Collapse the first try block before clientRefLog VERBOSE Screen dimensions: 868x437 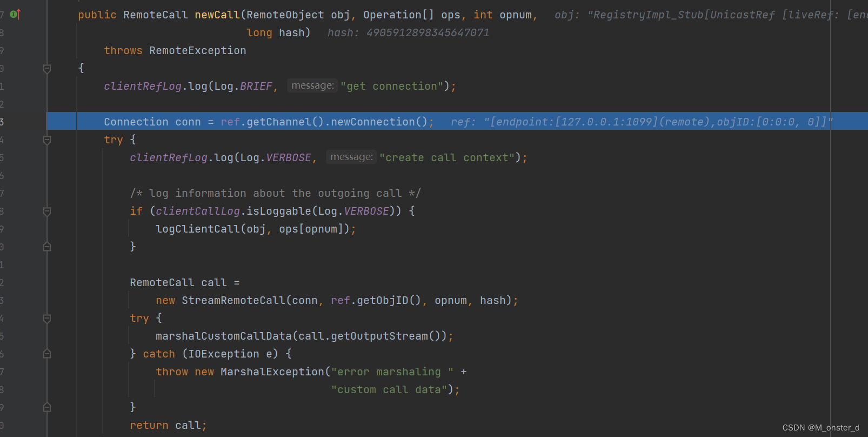pyautogui.click(x=47, y=140)
